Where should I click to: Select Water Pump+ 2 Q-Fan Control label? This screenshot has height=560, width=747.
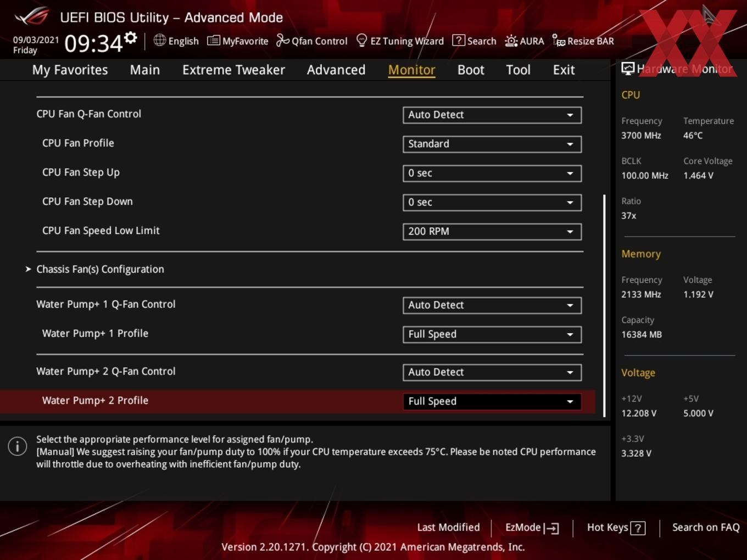pos(105,371)
